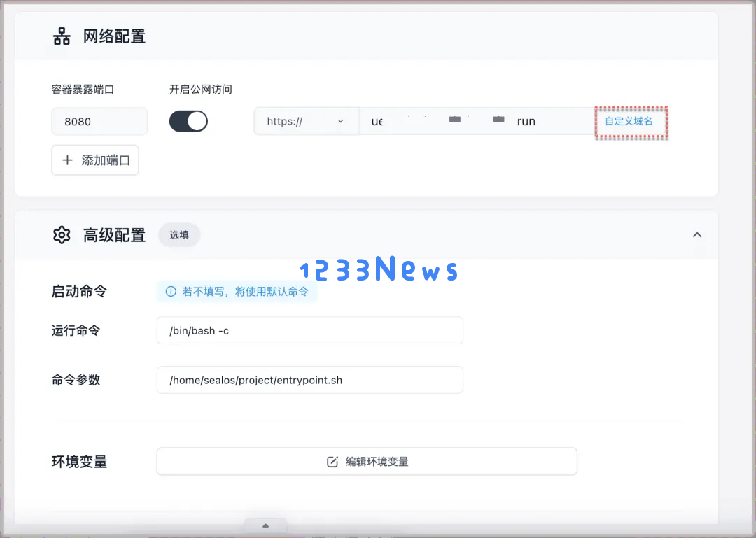This screenshot has height=538, width=756.
Task: Click the 环境变量 label
Action: (79, 462)
